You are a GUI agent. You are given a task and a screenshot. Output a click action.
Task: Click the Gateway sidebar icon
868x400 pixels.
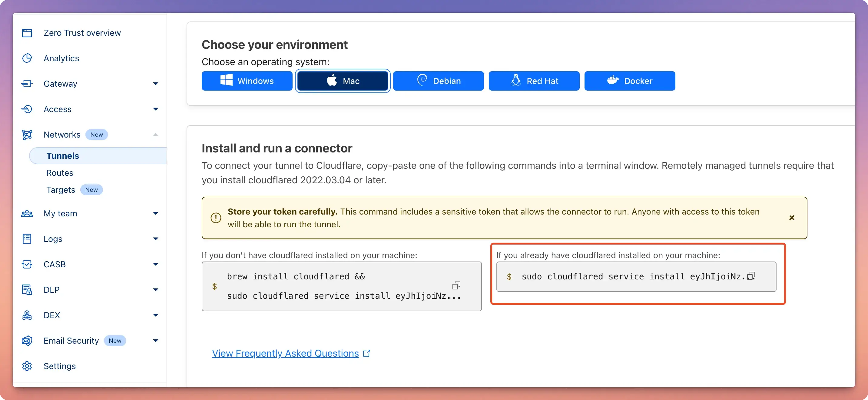click(27, 84)
